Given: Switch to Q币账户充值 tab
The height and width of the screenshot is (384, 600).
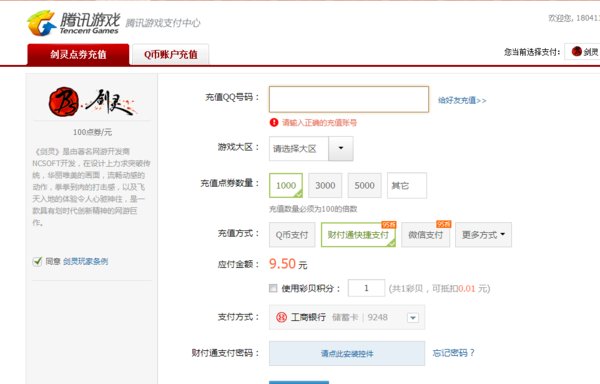Looking at the screenshot, I should [170, 54].
